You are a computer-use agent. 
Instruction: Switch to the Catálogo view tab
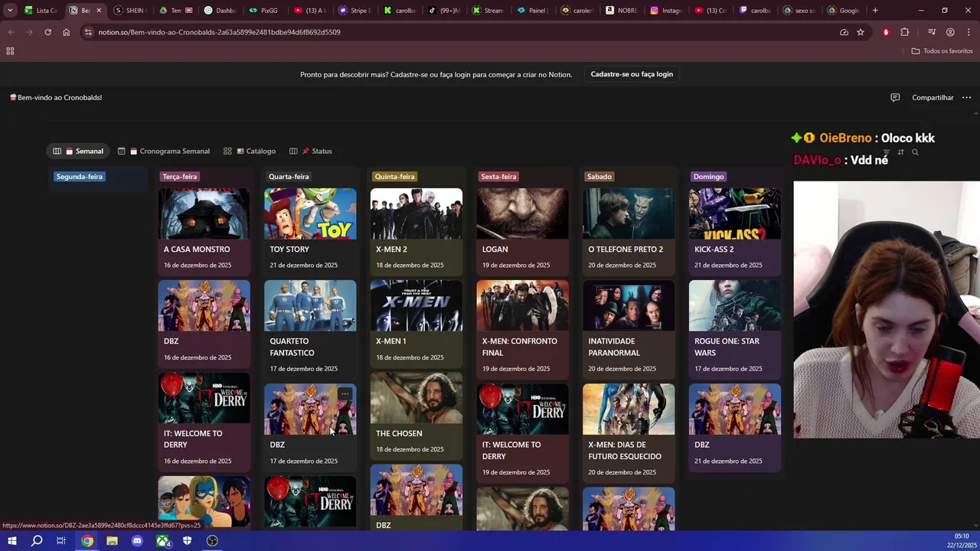(x=250, y=151)
